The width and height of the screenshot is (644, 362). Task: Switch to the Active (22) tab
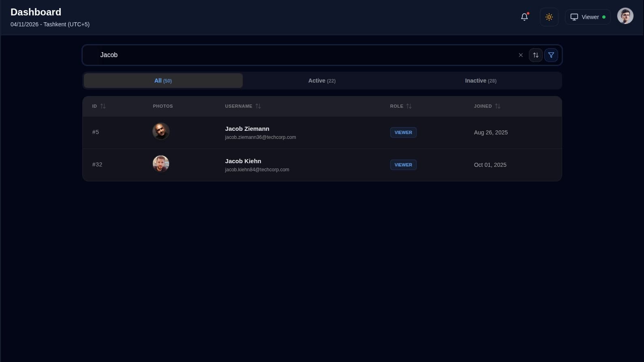322,81
